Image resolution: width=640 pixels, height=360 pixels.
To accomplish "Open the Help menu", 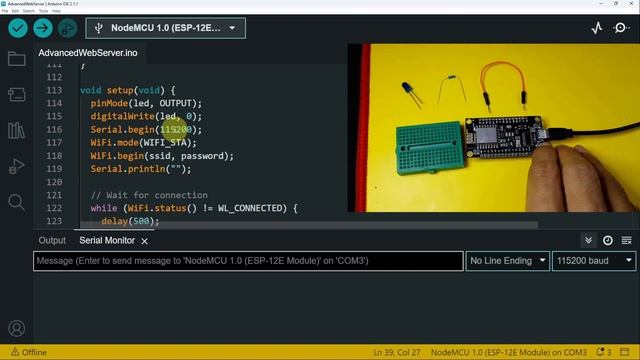I will [x=56, y=11].
